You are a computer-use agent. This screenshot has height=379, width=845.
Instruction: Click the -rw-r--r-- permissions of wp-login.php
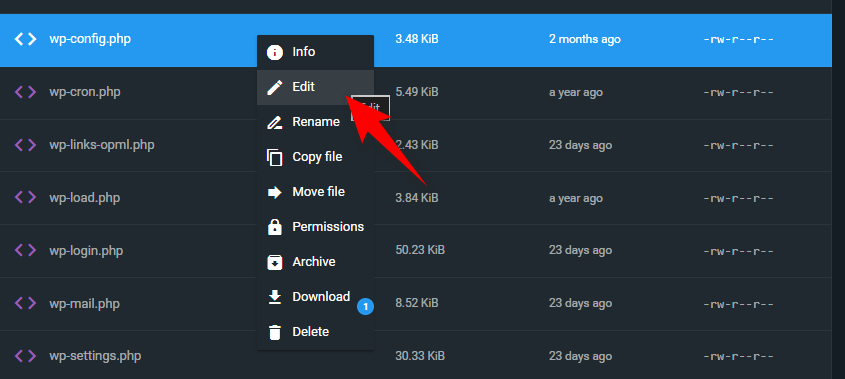pyautogui.click(x=738, y=251)
